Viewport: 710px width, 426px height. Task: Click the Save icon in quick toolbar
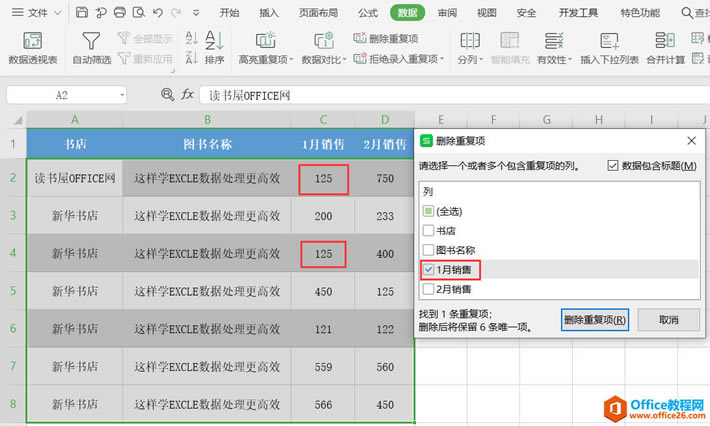pos(82,13)
